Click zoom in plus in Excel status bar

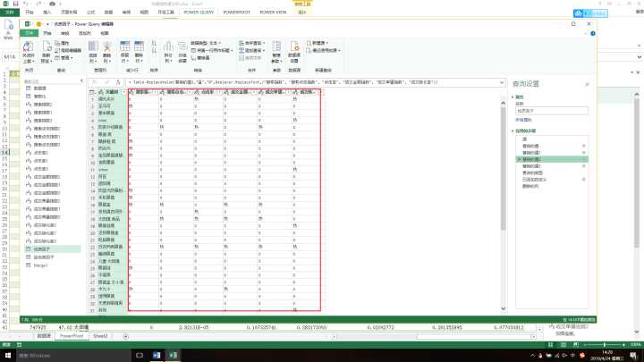coord(623,345)
